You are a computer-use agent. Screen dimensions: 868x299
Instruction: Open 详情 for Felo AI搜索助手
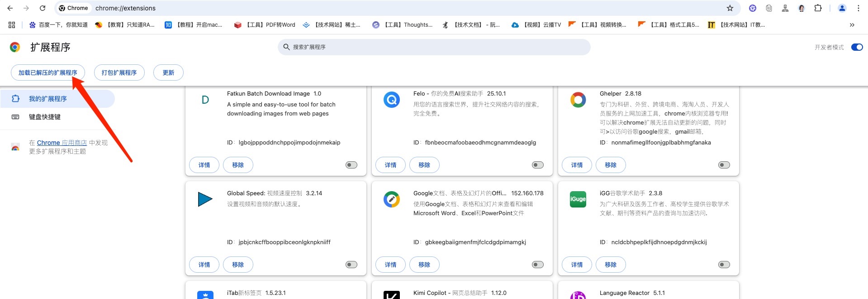coord(390,165)
